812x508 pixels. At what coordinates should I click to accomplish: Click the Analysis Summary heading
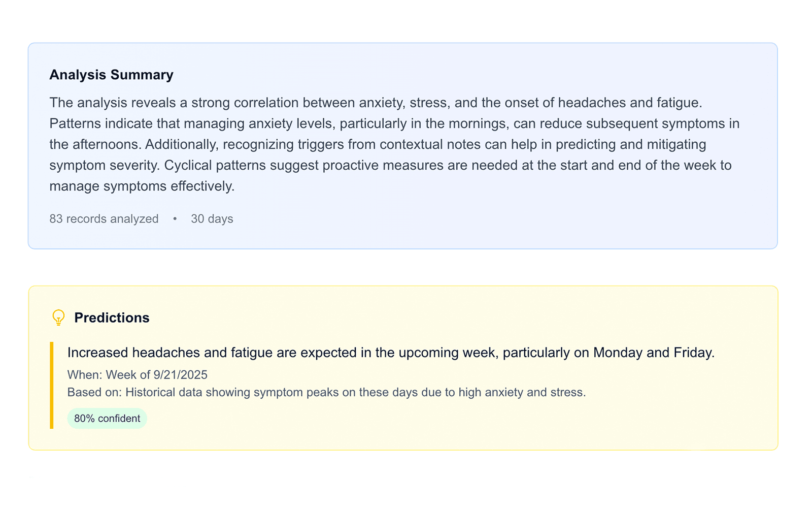[111, 75]
